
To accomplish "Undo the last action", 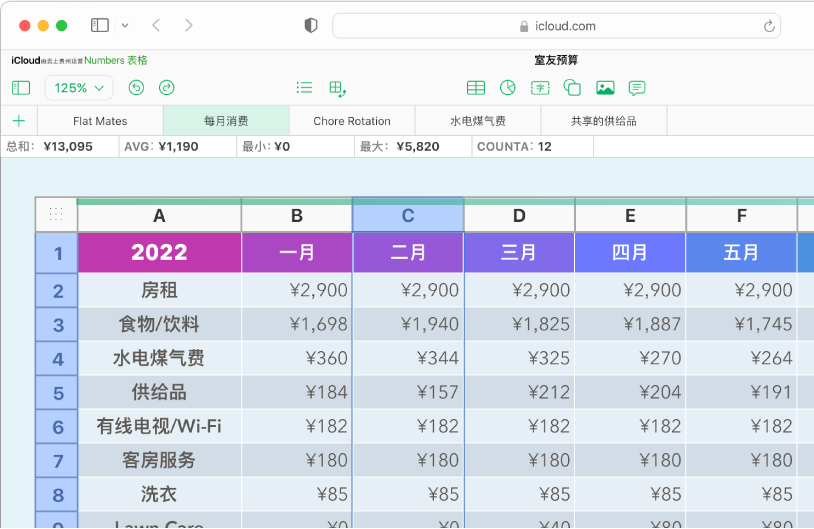I will [136, 88].
